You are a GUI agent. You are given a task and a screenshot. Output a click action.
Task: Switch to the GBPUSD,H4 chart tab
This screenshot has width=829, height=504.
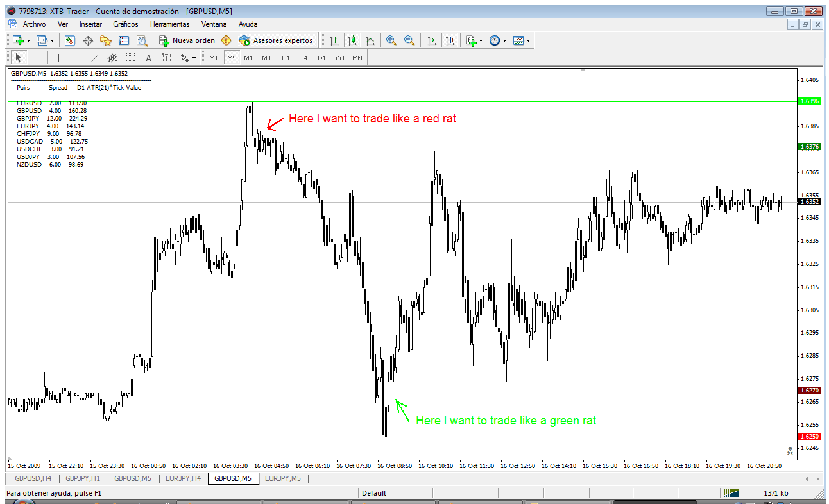pyautogui.click(x=33, y=478)
